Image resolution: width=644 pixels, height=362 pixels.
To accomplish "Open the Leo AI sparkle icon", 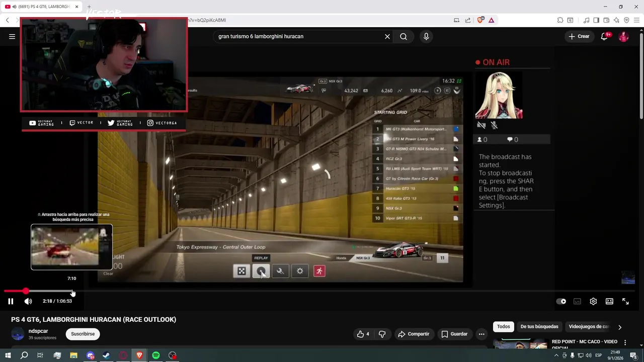I will 616,20.
